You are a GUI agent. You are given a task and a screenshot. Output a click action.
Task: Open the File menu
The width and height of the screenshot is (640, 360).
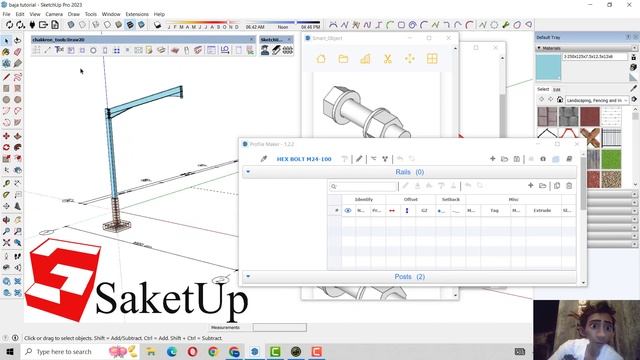[6, 14]
